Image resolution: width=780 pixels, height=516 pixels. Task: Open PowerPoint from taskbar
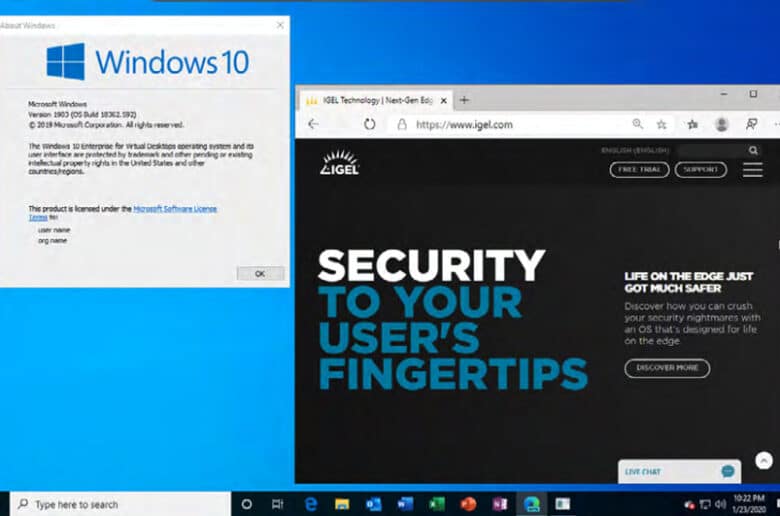pos(468,504)
